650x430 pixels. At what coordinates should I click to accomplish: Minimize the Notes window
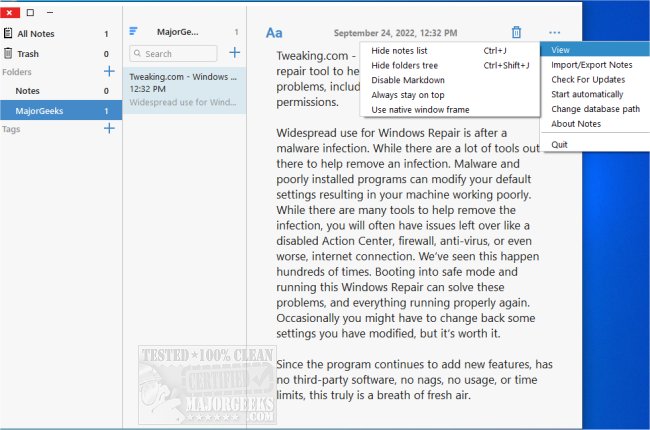50,12
